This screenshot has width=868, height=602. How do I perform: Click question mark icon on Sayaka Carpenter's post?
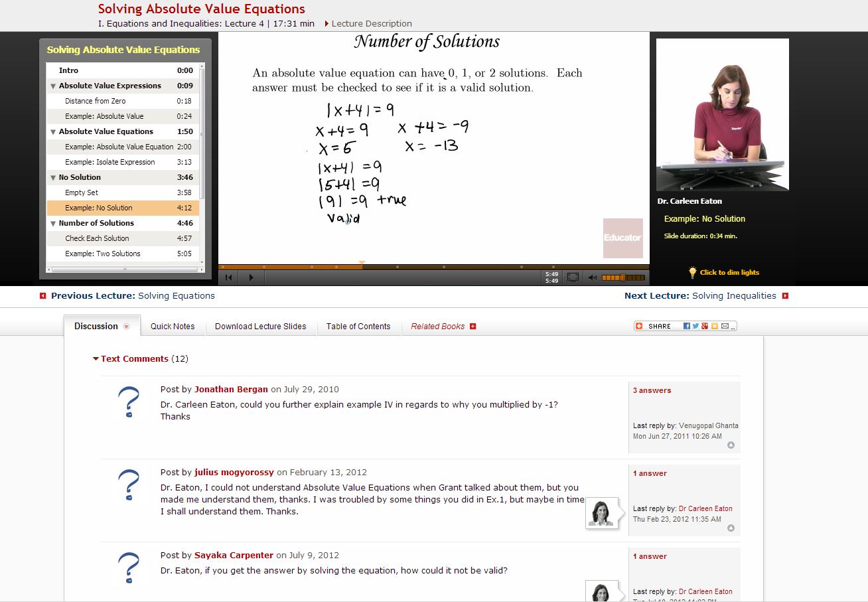point(128,568)
